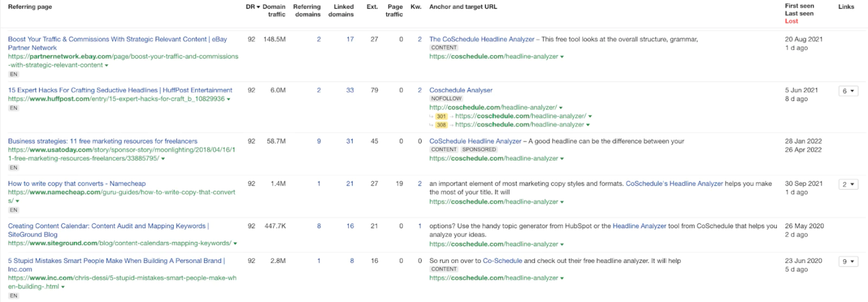The width and height of the screenshot is (868, 302).
Task: Click Linked domains column header
Action: tap(341, 11)
